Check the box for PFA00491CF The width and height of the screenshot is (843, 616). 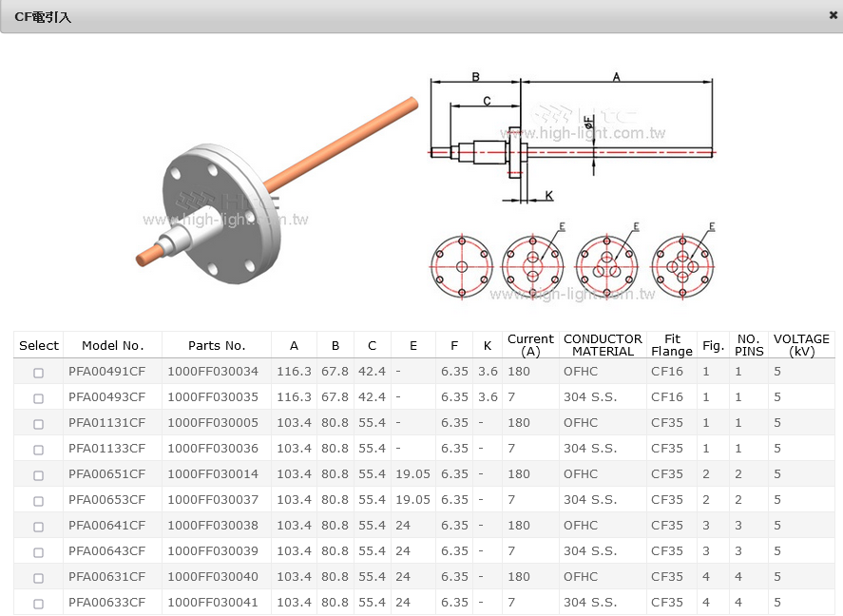(39, 373)
